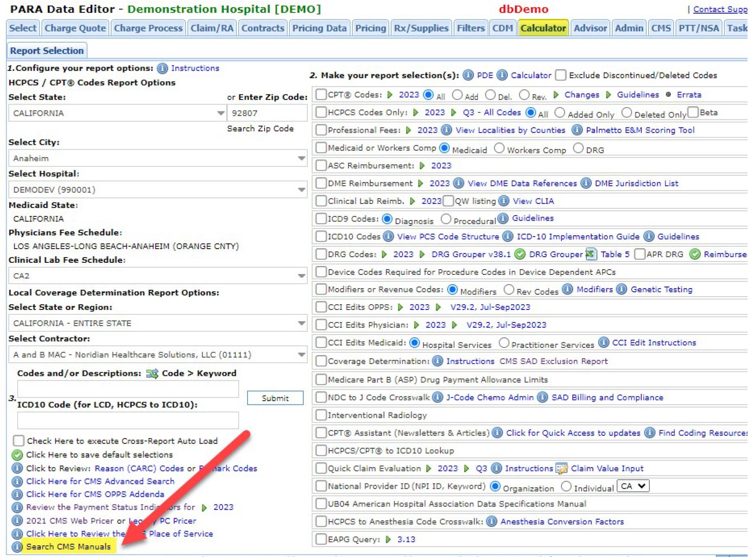Open the NPI state dropdown showing CA

click(x=633, y=486)
